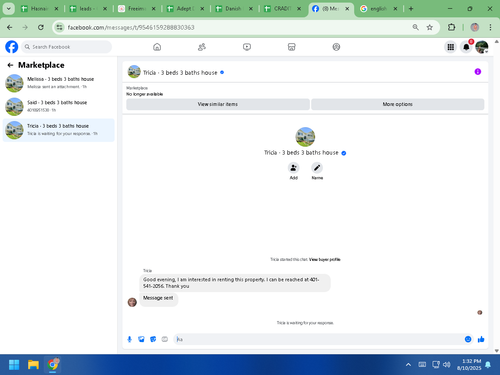Click the View similar items button
The width and height of the screenshot is (500, 375).
pyautogui.click(x=218, y=104)
